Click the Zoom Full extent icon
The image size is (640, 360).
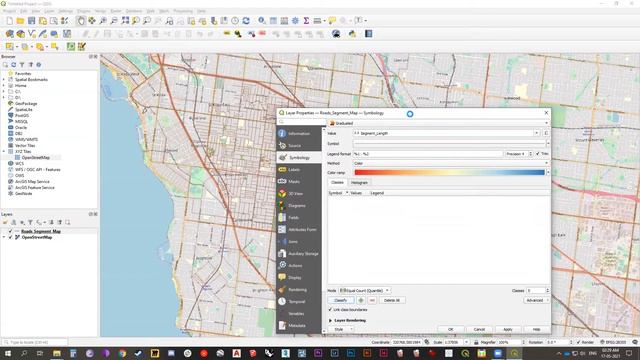pyautogui.click(x=125, y=21)
